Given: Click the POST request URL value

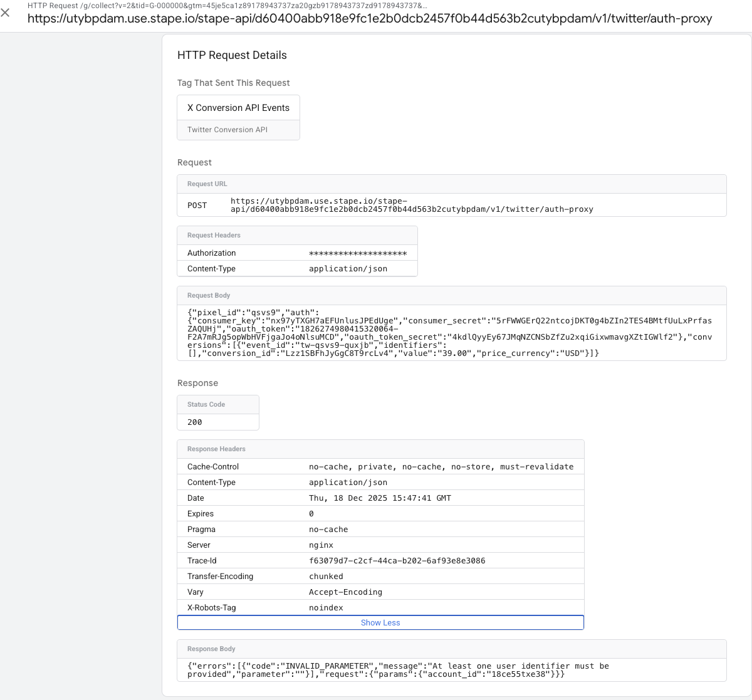Looking at the screenshot, I should tap(411, 205).
